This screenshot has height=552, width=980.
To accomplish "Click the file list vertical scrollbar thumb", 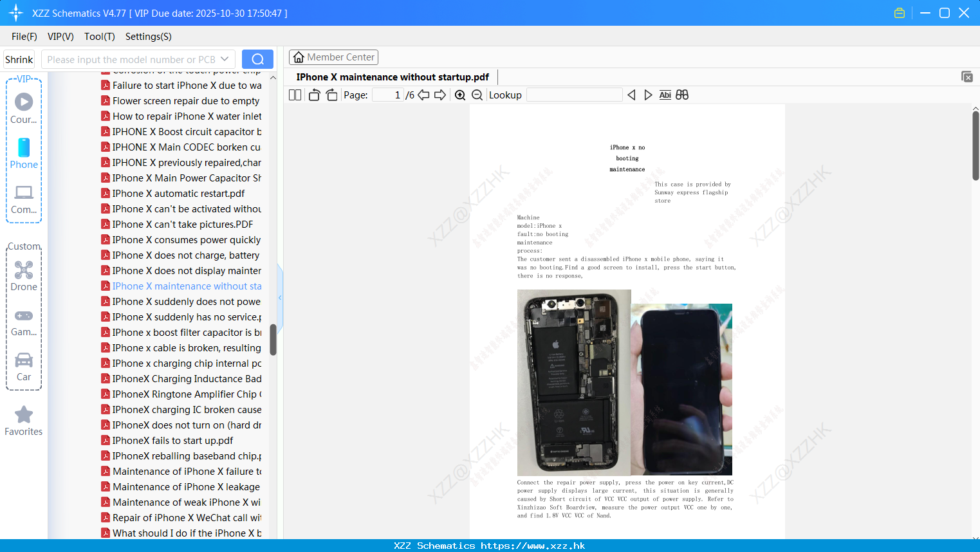I will click(x=273, y=339).
